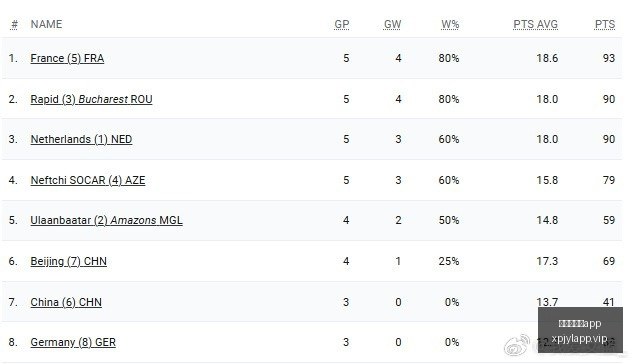Open Neftchi SOCAR (4) AZE team link

coord(88,180)
